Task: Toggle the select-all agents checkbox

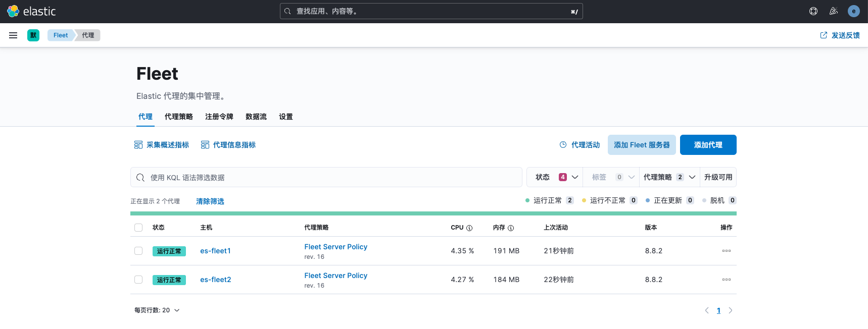Action: click(138, 228)
